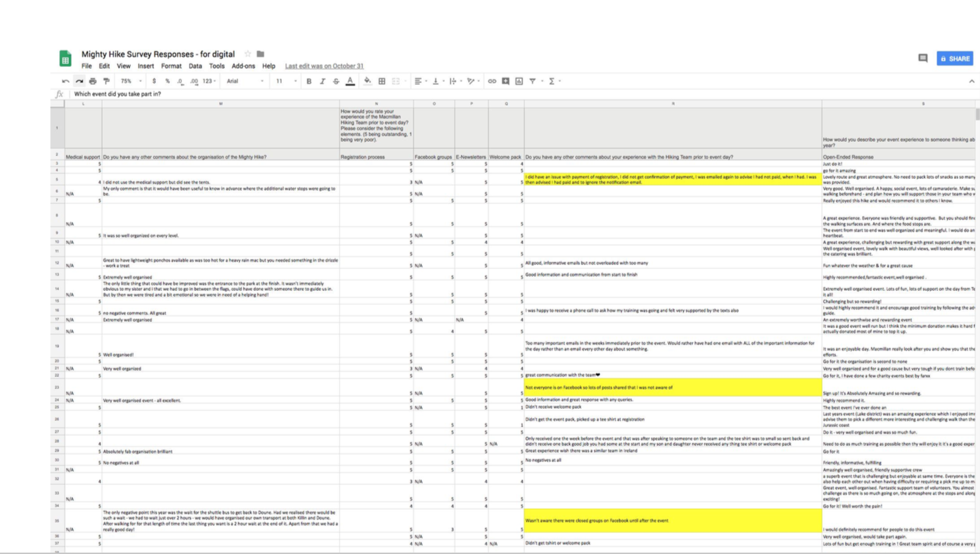This screenshot has height=554, width=980.
Task: Click the undo arrow icon
Action: (66, 81)
